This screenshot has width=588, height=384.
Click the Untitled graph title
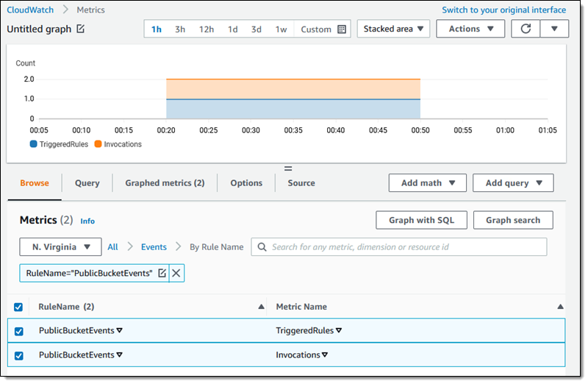[x=39, y=29]
